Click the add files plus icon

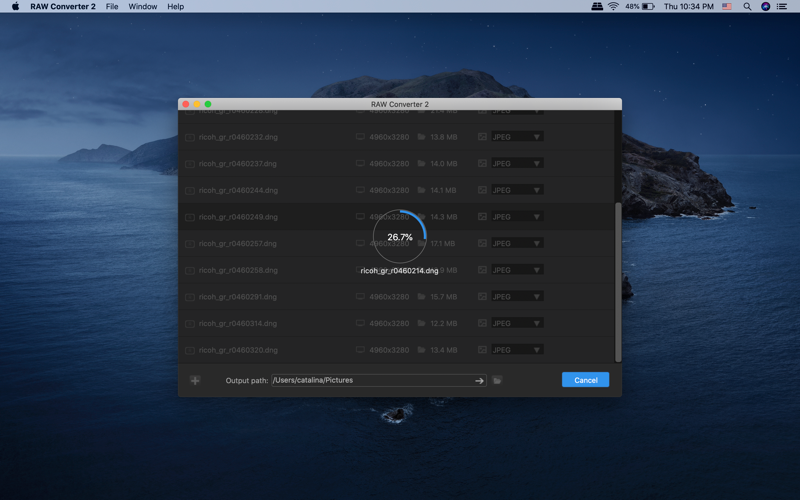coord(195,381)
